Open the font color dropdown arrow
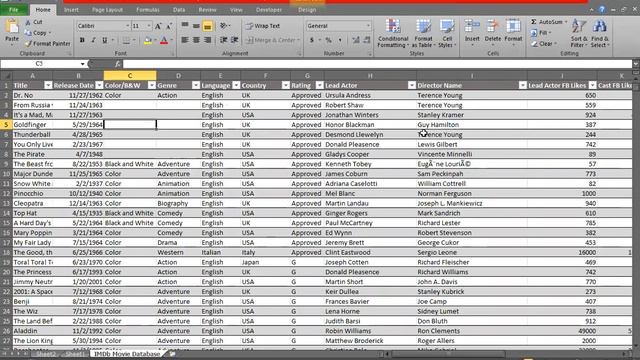Screen dimensions: 640x360 pyautogui.click(x=171, y=40)
